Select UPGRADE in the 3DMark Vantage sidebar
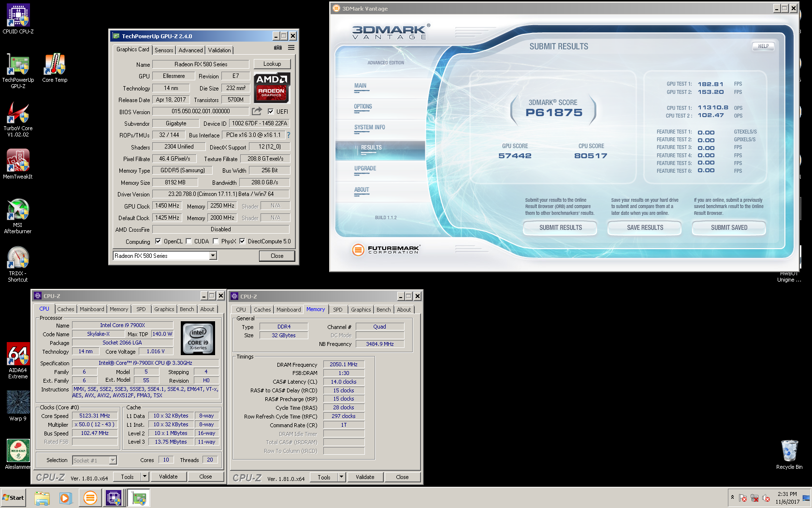This screenshot has height=508, width=812. click(x=365, y=168)
